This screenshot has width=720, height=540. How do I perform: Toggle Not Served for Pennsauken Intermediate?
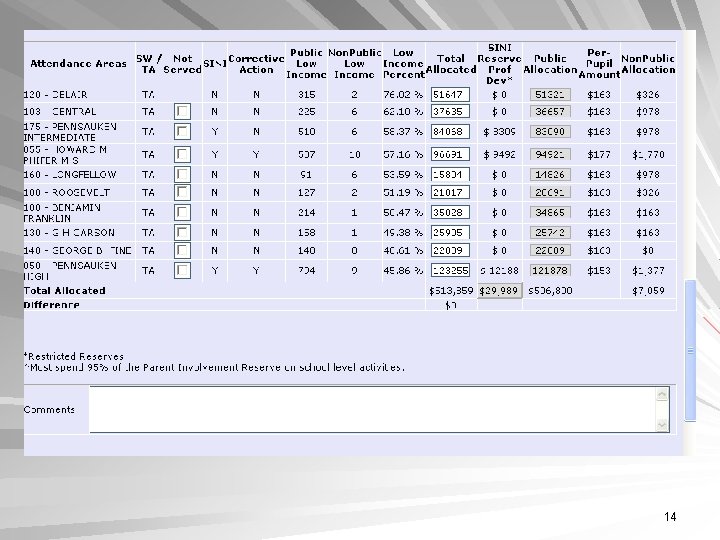click(182, 132)
